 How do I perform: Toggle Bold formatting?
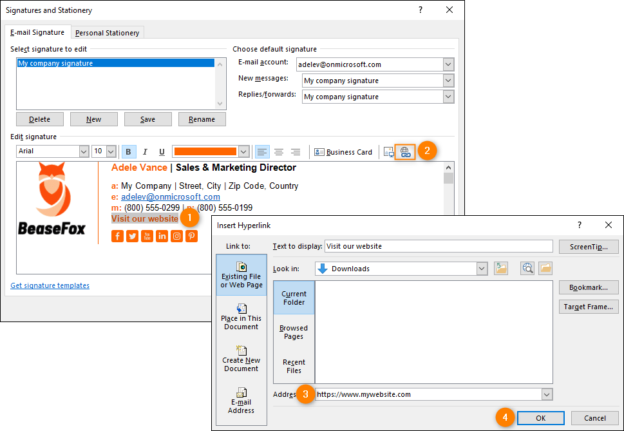tap(128, 152)
